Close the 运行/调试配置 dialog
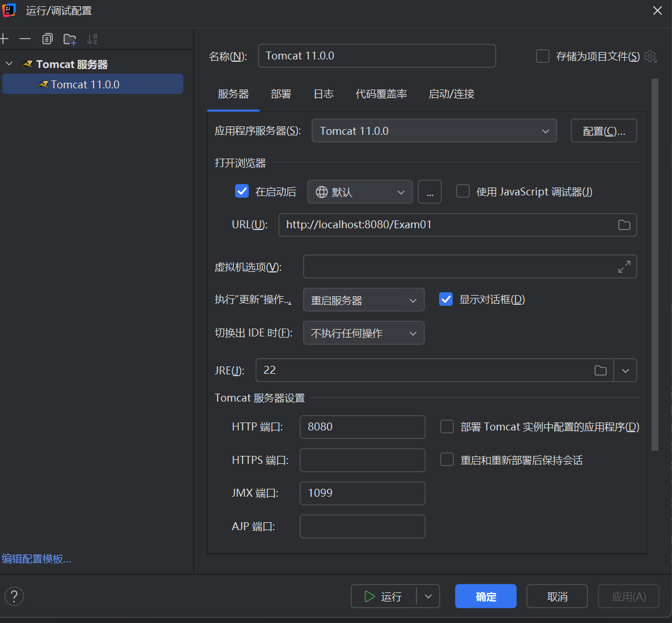Screen dimensions: 672x623 657,11
